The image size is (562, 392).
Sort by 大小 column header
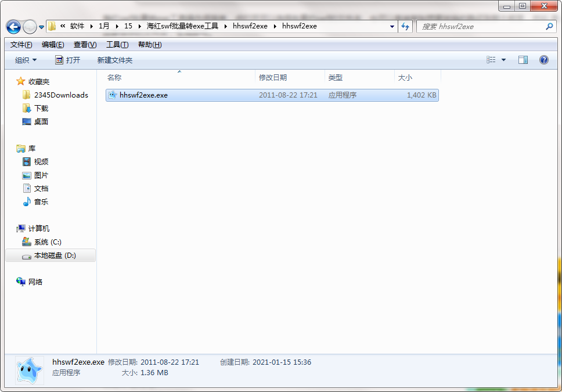point(417,77)
